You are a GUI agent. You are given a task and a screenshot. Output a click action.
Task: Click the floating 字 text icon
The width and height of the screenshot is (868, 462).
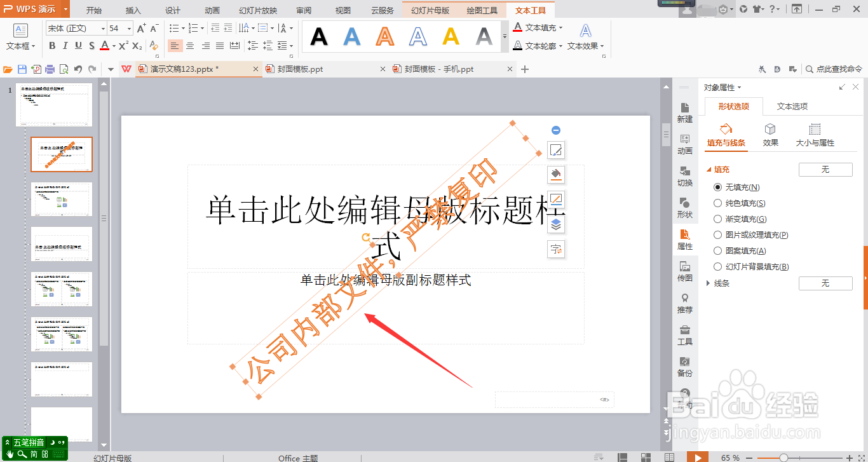tap(556, 249)
